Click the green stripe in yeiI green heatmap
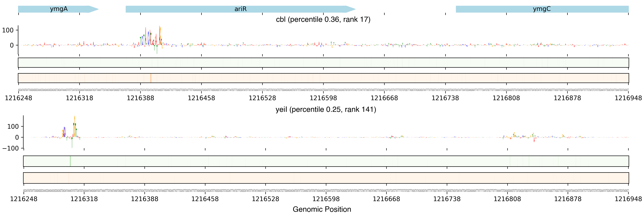Image resolution: width=644 pixels, height=215 pixels. pos(70,161)
